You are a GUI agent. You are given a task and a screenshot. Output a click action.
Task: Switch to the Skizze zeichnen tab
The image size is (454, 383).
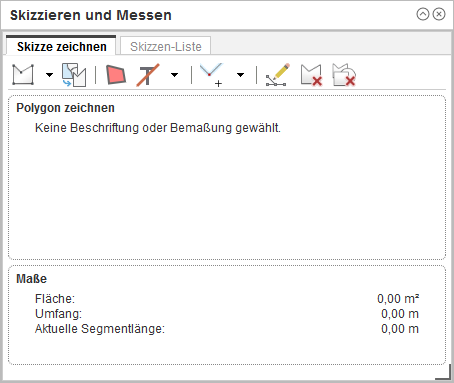coord(61,46)
